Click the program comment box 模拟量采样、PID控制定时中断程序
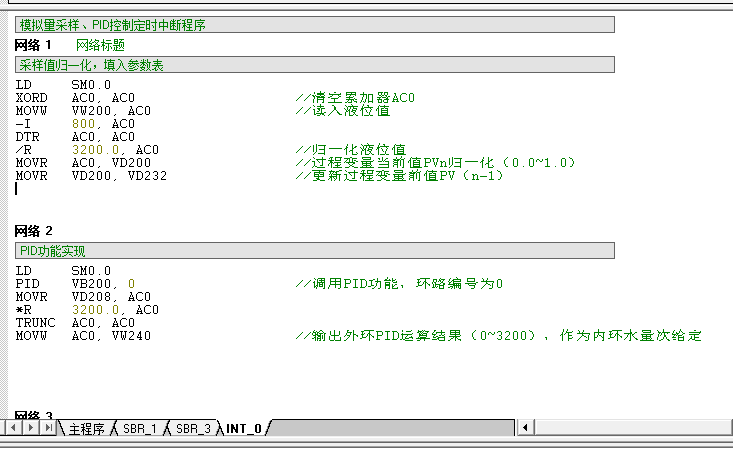The height and width of the screenshot is (463, 733). [x=315, y=25]
